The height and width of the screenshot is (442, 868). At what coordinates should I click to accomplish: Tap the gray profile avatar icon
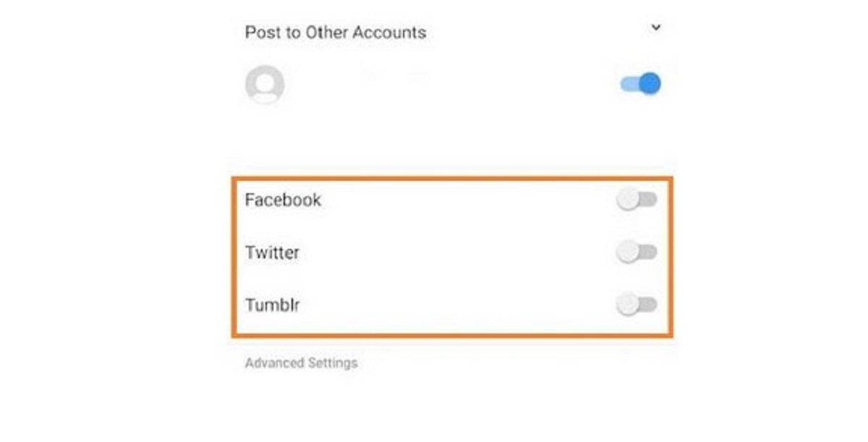(265, 85)
